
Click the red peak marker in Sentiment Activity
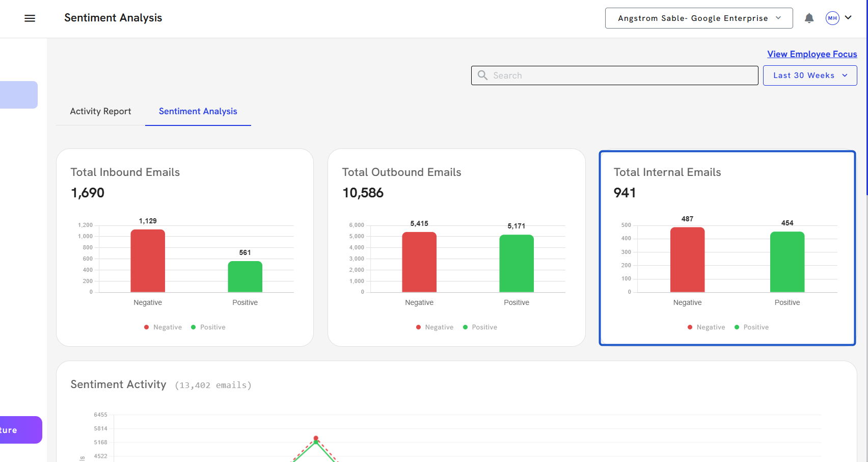point(316,438)
